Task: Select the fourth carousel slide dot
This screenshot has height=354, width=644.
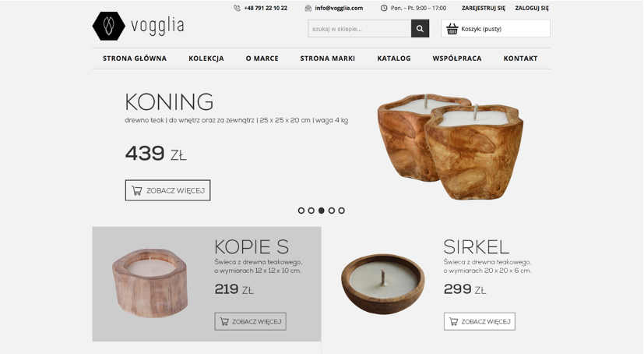Action: (332, 211)
